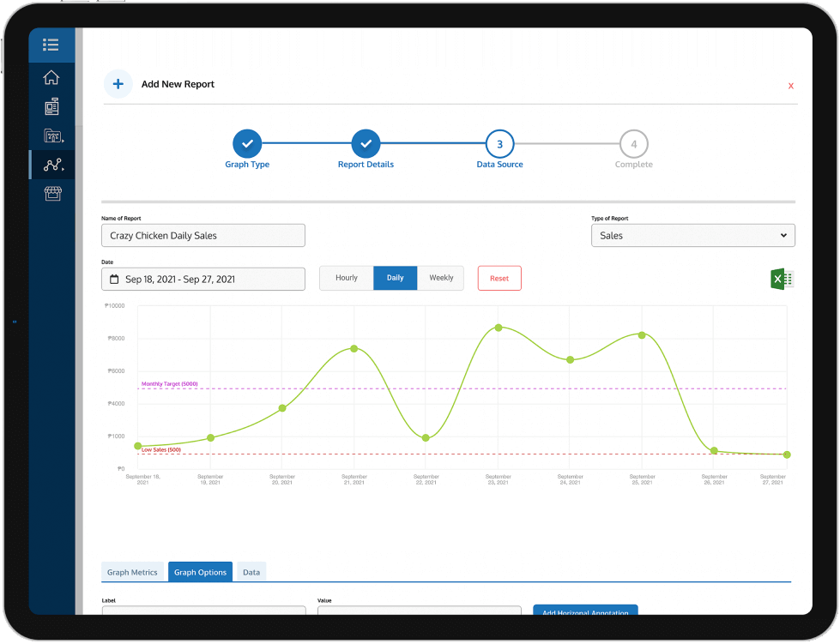Switch to the Graph Metrics tab
Image resolution: width=840 pixels, height=644 pixels.
click(132, 572)
